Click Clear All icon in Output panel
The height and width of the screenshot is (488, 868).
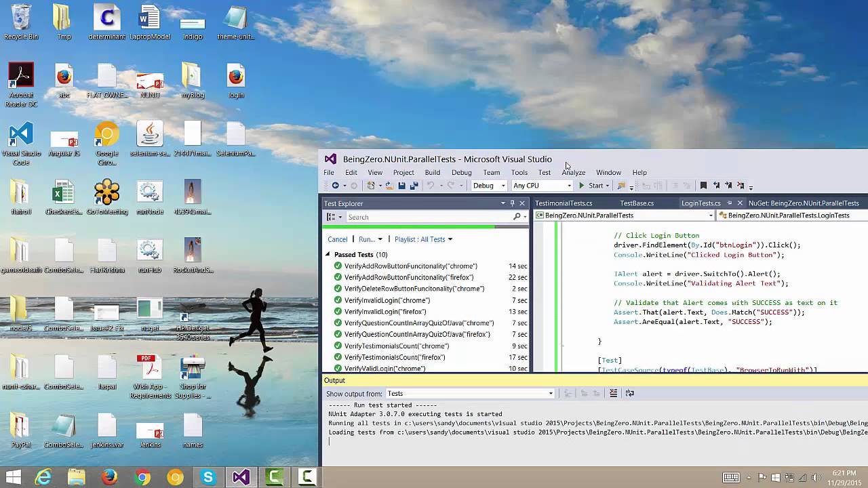pyautogui.click(x=614, y=393)
